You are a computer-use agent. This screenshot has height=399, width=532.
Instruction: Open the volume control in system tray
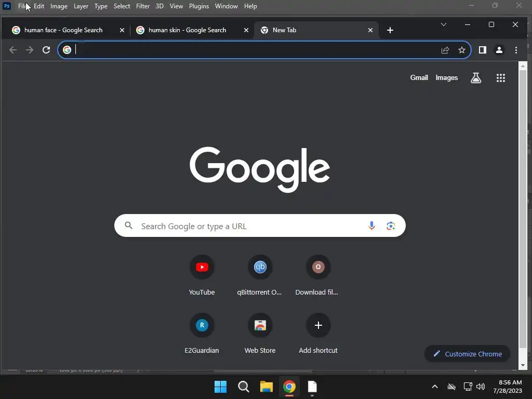(481, 387)
